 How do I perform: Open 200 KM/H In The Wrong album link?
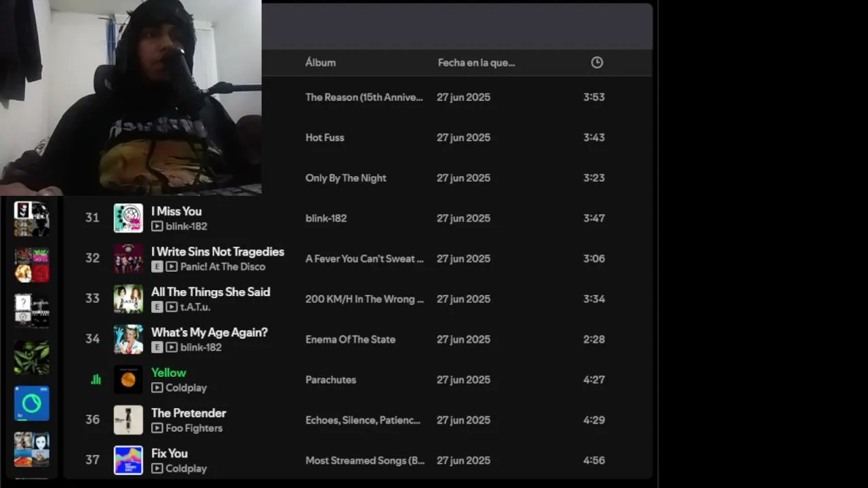pyautogui.click(x=365, y=299)
